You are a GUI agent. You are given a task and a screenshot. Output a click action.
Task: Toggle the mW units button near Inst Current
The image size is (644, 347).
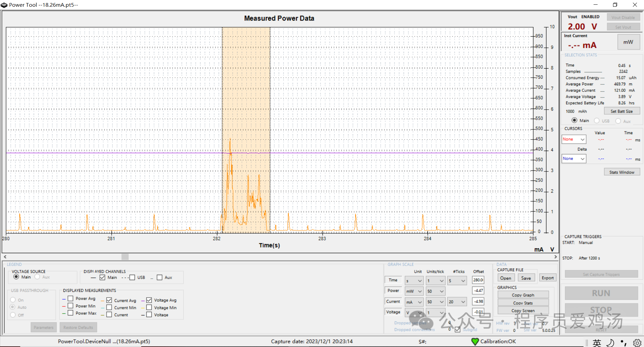[628, 42]
